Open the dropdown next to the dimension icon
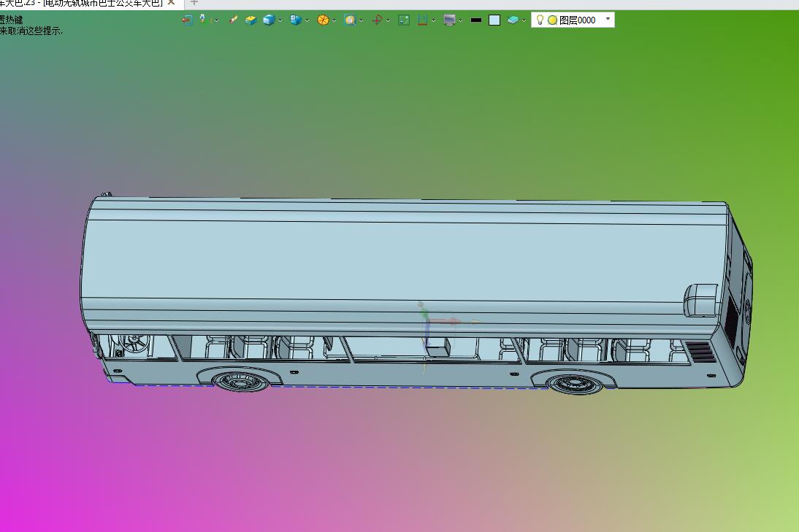The height and width of the screenshot is (532, 799). click(433, 20)
